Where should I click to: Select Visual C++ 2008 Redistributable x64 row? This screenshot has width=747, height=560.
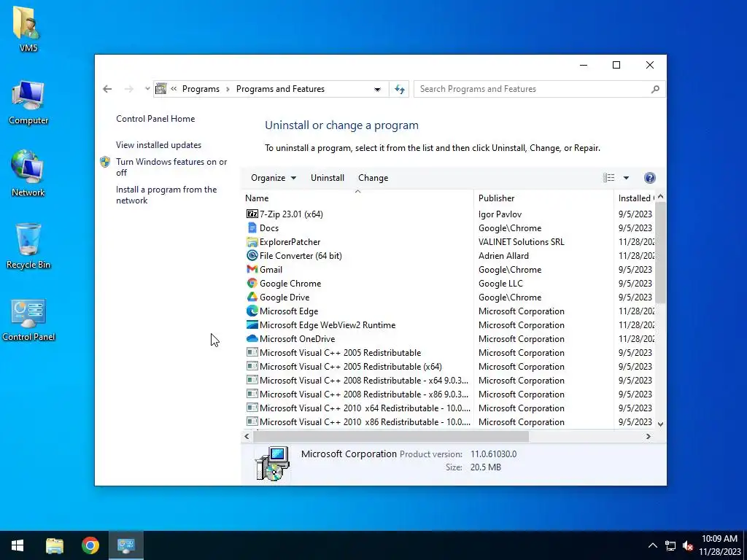(x=449, y=380)
